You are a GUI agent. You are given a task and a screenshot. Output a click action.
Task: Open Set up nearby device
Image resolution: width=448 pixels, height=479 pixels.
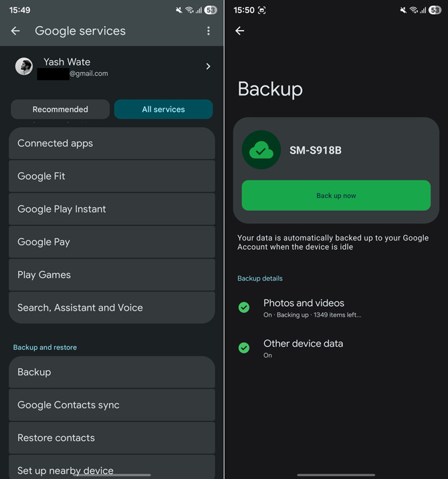[x=112, y=467]
